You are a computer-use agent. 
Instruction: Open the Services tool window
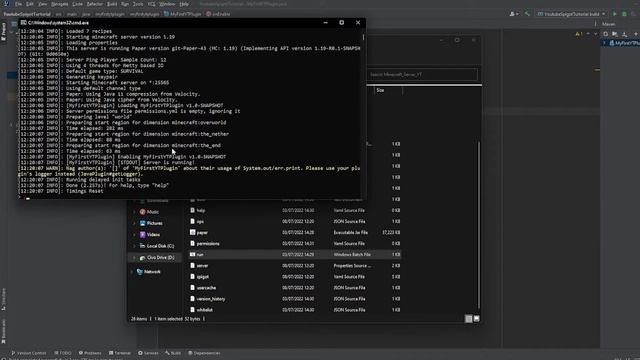[148, 353]
